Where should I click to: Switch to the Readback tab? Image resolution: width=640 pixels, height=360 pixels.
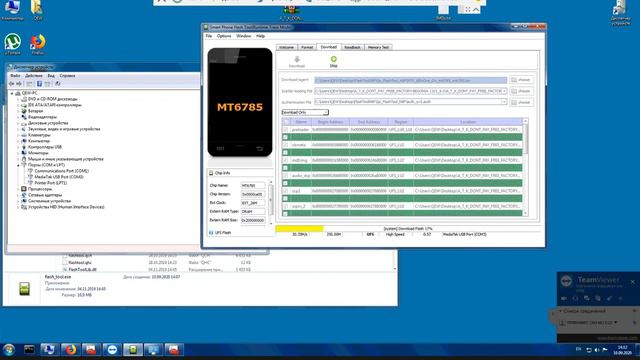click(x=352, y=47)
